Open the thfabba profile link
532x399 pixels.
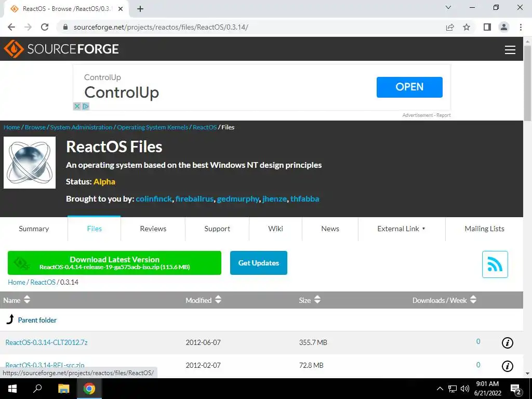click(304, 199)
